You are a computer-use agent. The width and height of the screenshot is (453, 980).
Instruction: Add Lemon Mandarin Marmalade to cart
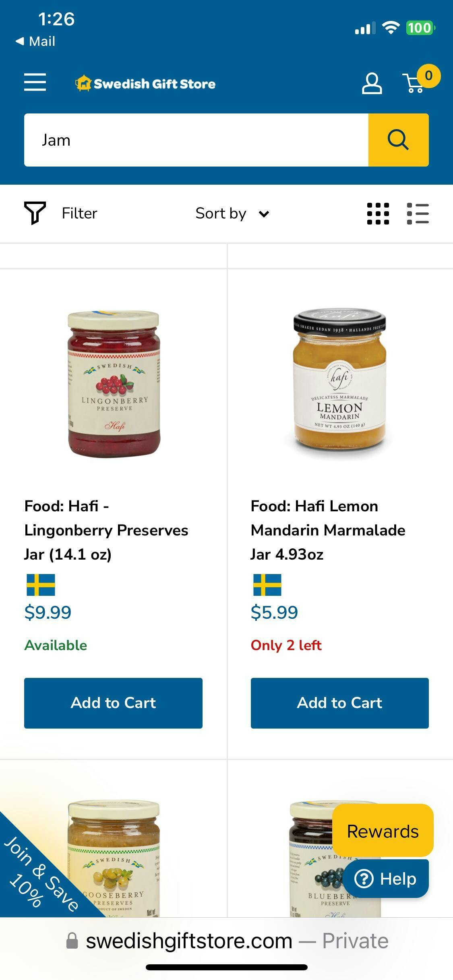tap(339, 703)
